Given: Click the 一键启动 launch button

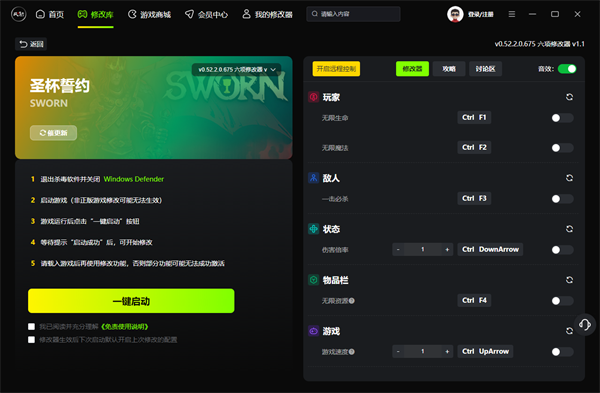Looking at the screenshot, I should 131,301.
